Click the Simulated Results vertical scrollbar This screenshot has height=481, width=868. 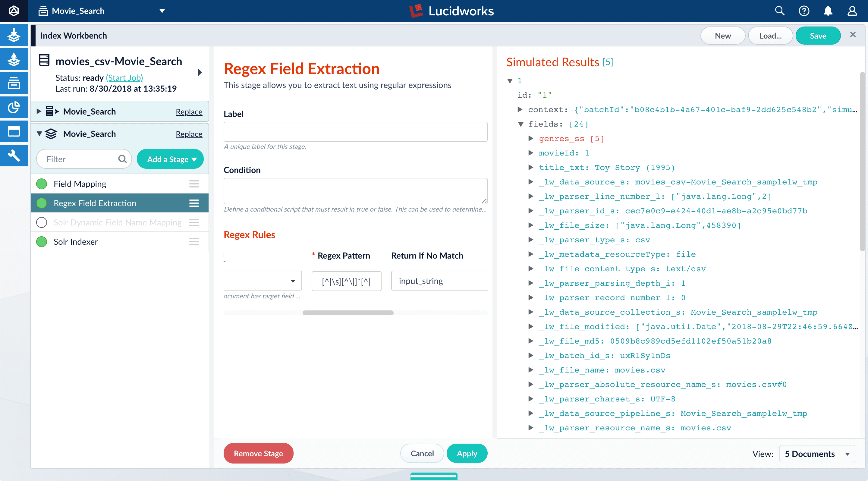point(862,162)
